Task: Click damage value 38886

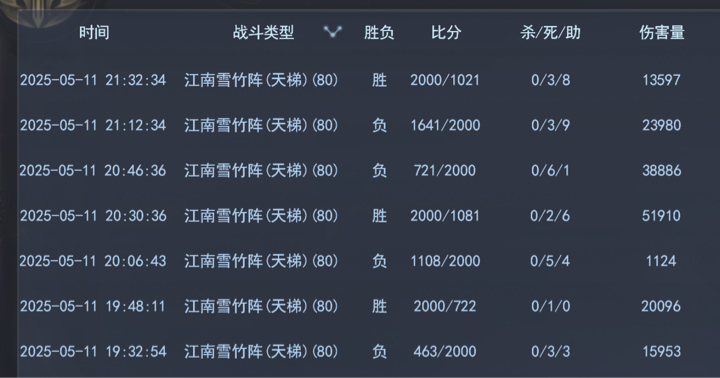Action: pyautogui.click(x=661, y=170)
